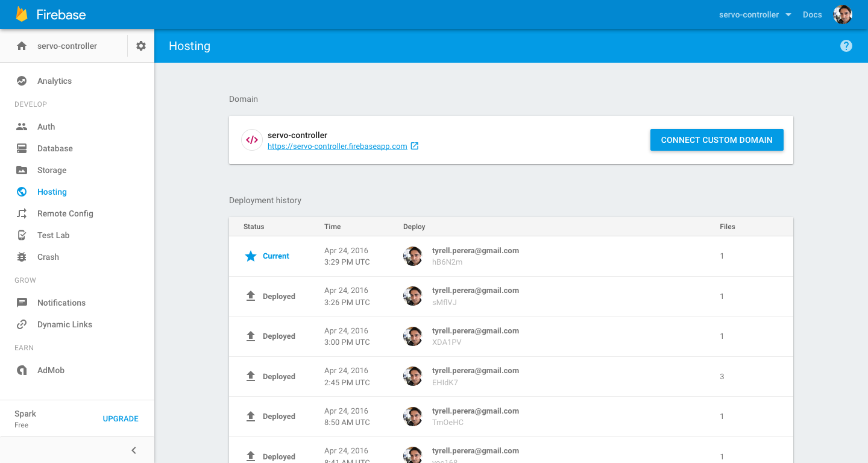Click Deployed label in 2:45 PM row
The image size is (868, 463).
click(279, 377)
